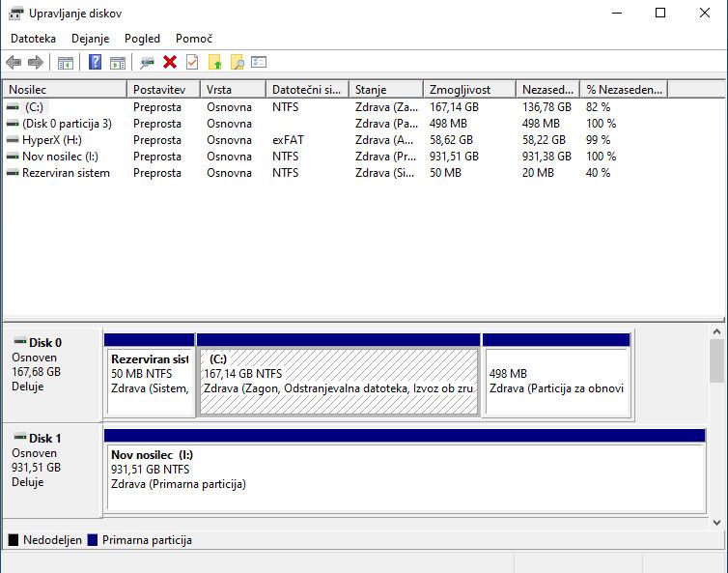Click the rescan/connect disk toolbar icon
Screen dimensions: 728x573
(x=147, y=62)
